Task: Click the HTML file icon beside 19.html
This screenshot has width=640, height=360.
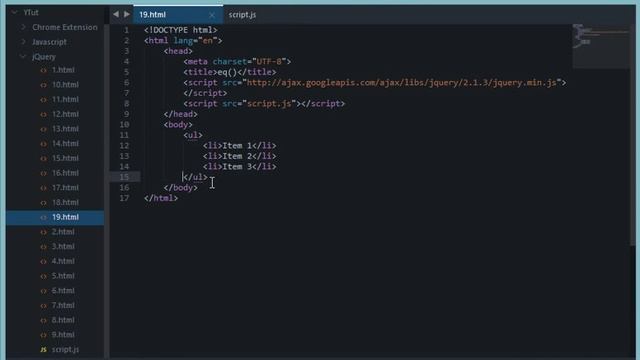Action: [44, 217]
